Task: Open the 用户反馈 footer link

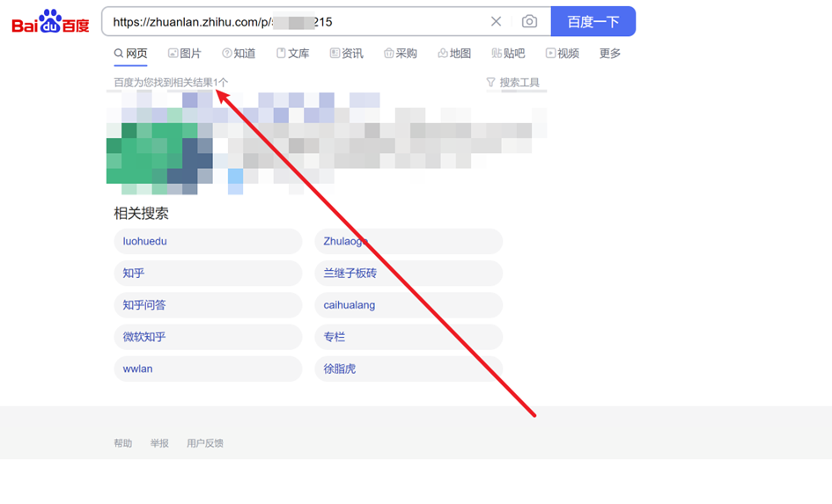Action: point(205,443)
